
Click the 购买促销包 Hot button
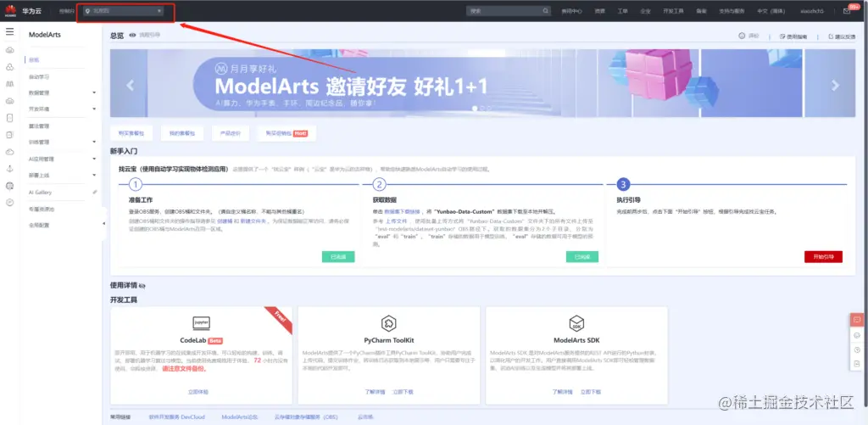pyautogui.click(x=287, y=133)
